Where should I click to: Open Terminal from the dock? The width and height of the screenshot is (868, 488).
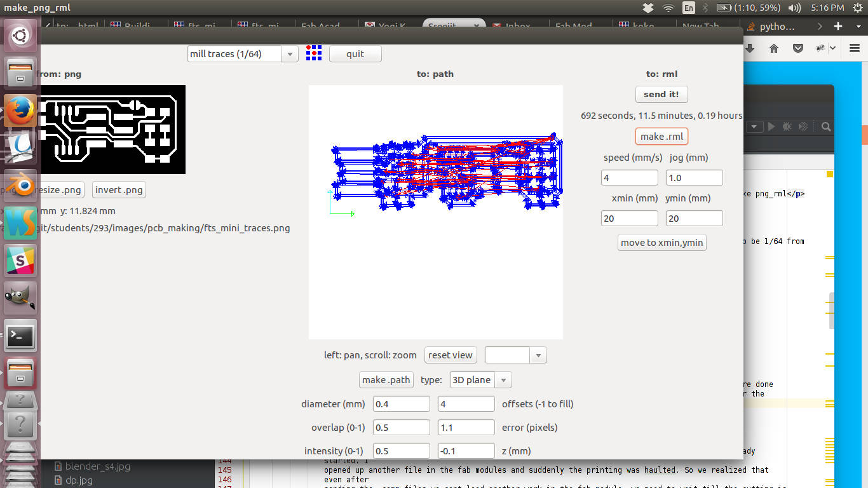20,336
